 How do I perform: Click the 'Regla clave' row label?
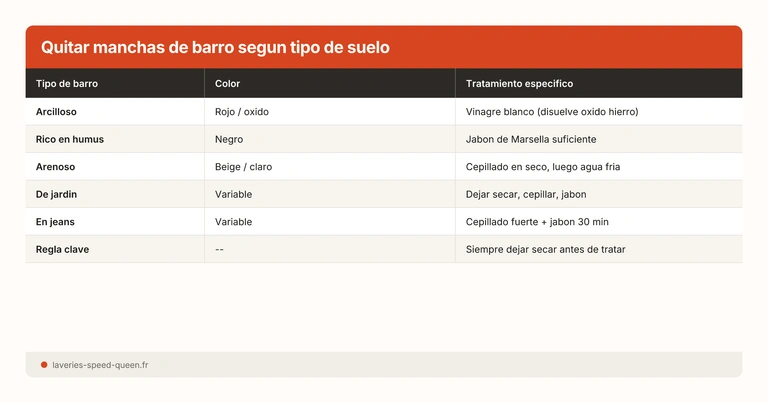pos(62,249)
